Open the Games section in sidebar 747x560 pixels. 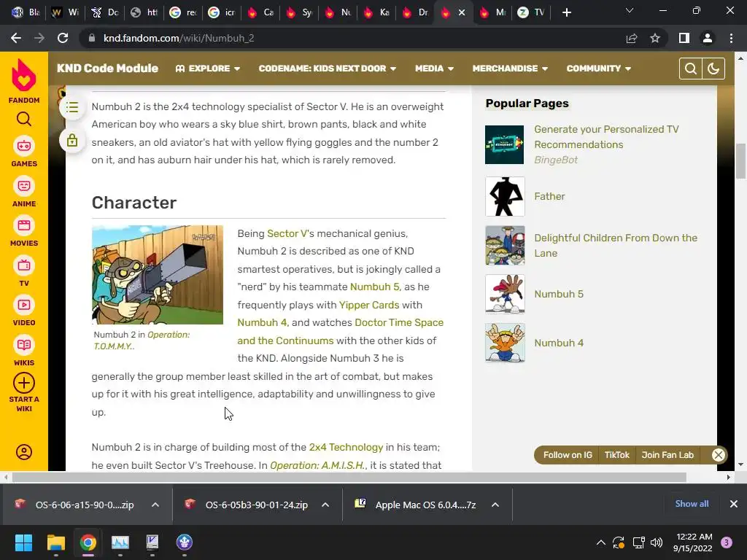[x=24, y=152]
